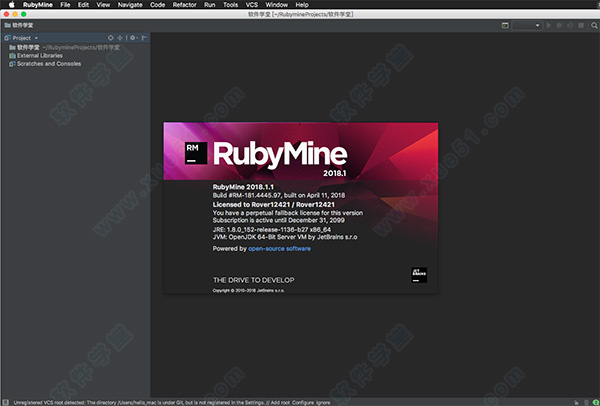Click 'Configure' in status bar message
Screen dimensions: 600x406
(303, 403)
